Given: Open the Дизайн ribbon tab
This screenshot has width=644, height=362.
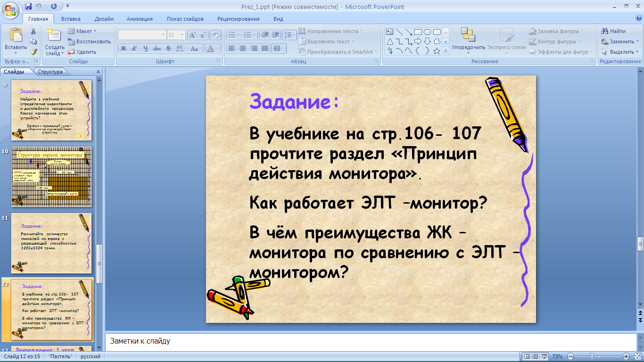Looking at the screenshot, I should [x=104, y=19].
